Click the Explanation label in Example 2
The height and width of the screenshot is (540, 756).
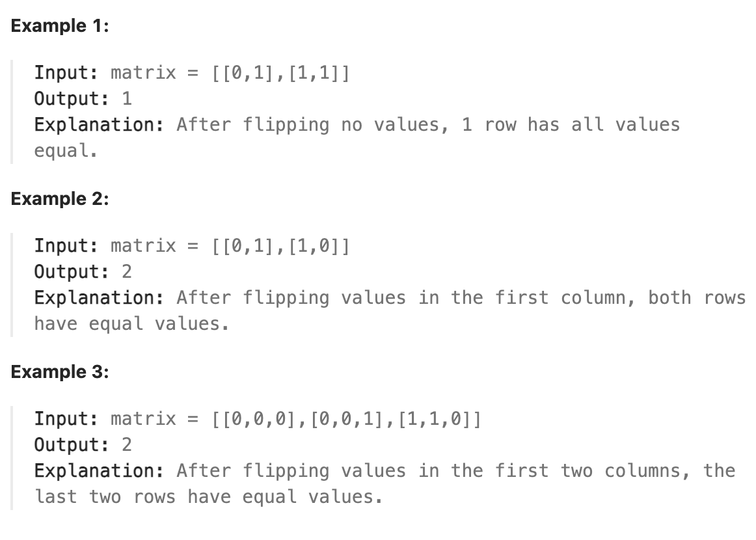coord(99,297)
